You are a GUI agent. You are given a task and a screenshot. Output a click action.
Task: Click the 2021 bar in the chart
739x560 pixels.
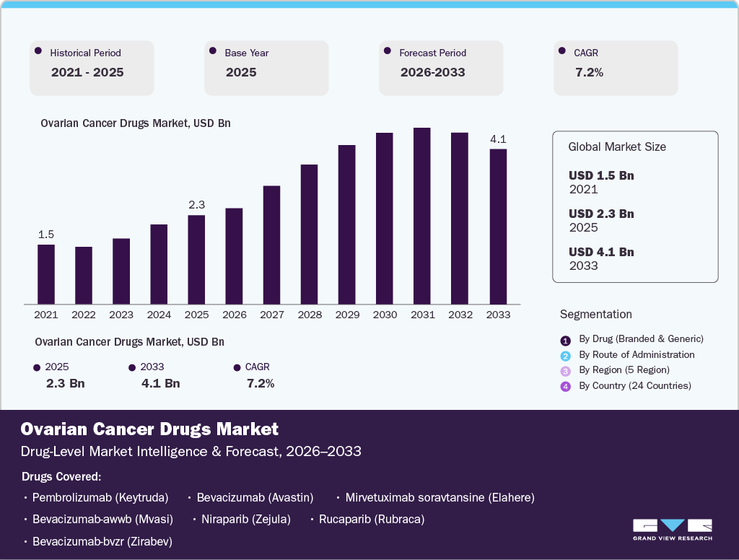click(x=46, y=274)
